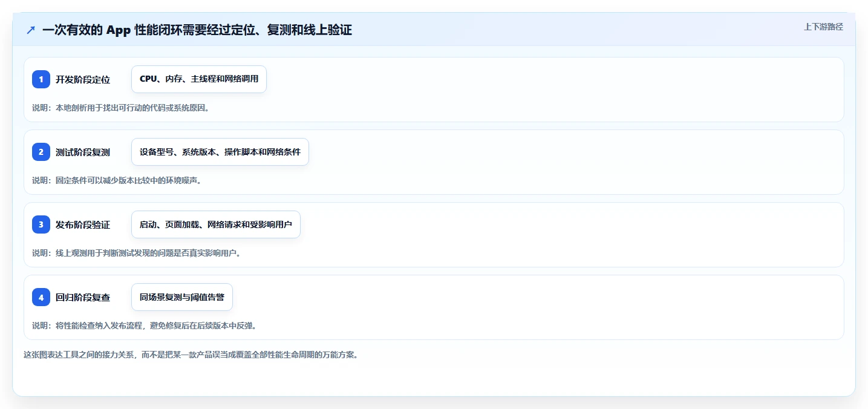
Task: Click the footer text "这张图表达工具之间的接力关系"
Action: 79,355
